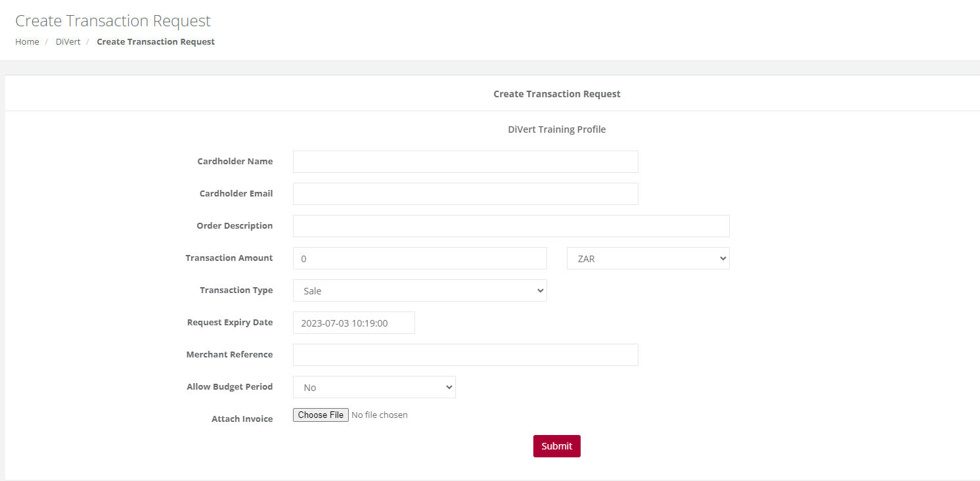Click the DiVert Training Profile heading
This screenshot has height=481, width=980.
(x=556, y=129)
